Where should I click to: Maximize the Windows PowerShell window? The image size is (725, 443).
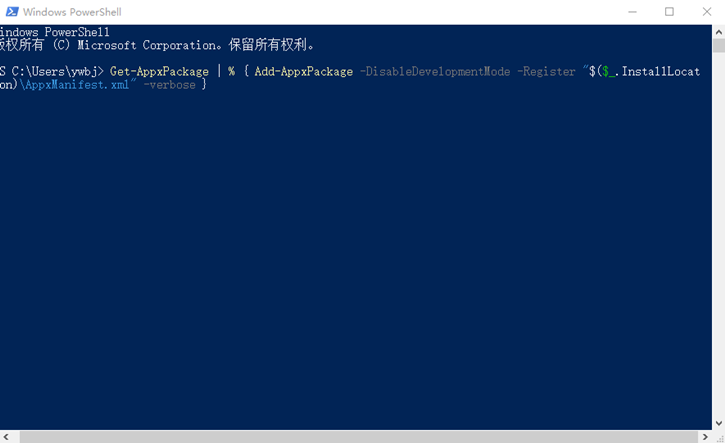coord(669,12)
